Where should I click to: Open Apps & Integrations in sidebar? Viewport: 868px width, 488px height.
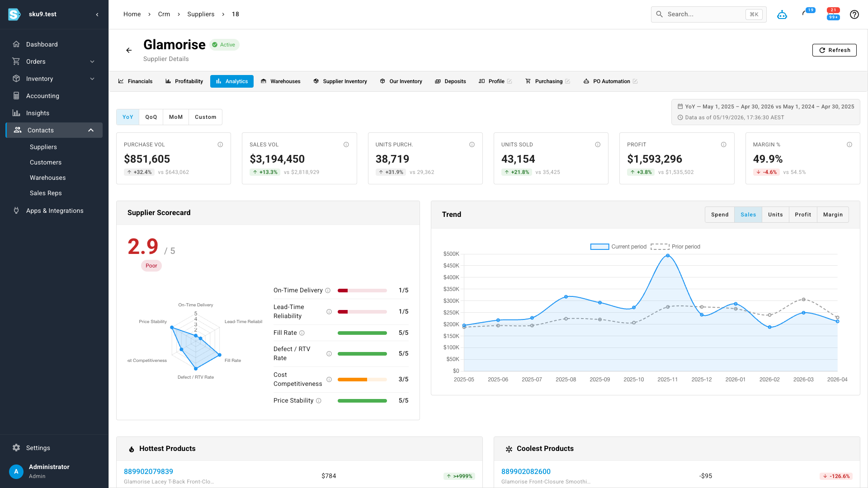tap(54, 211)
